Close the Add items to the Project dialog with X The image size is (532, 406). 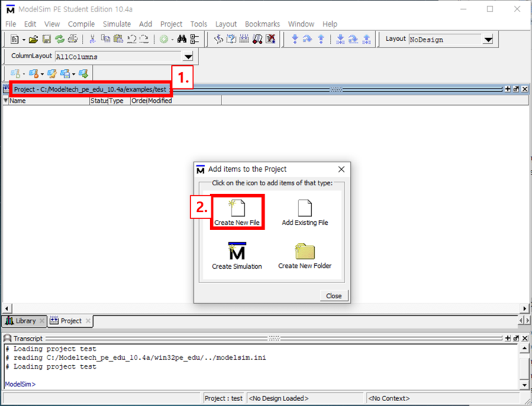(341, 170)
